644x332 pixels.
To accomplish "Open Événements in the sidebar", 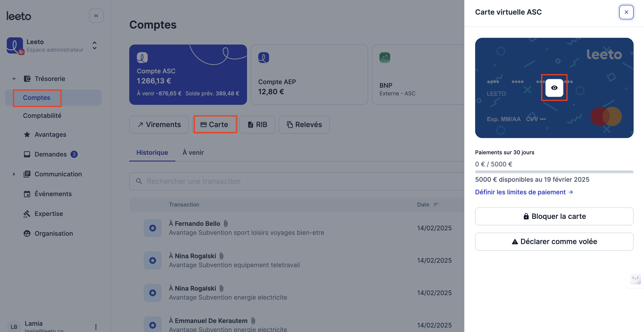I will point(53,194).
